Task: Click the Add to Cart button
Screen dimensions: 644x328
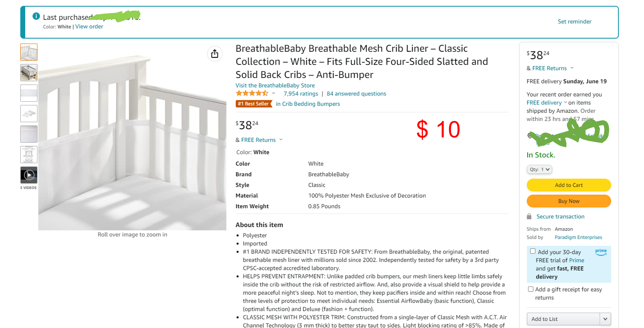Action: pos(569,185)
